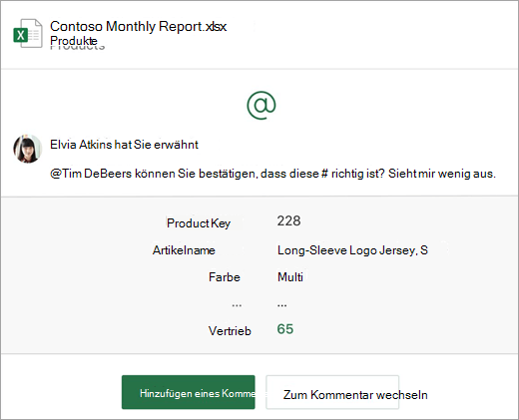Open Elvia Atkins' profile picture
The image size is (519, 420).
pos(27,149)
